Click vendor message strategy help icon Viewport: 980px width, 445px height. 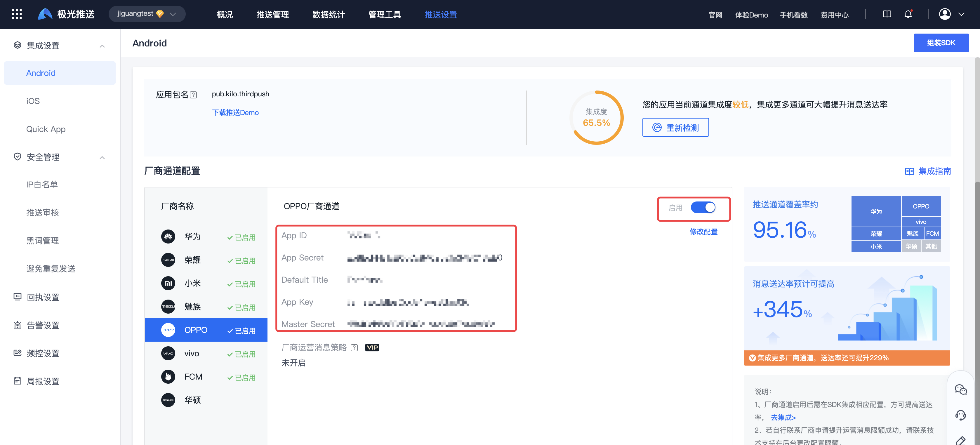pos(354,348)
